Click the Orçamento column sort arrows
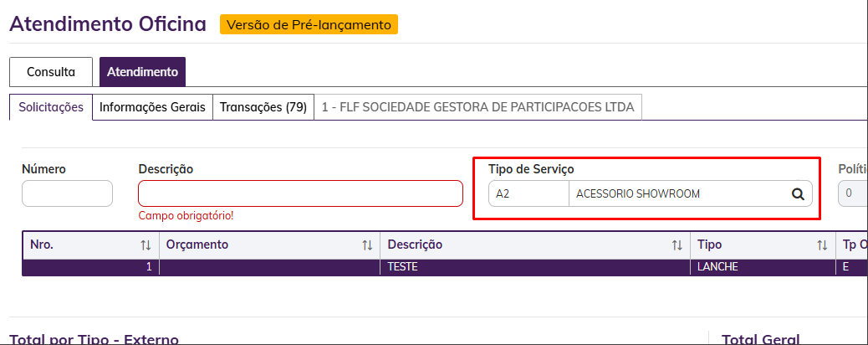Image resolution: width=868 pixels, height=345 pixels. (x=366, y=245)
